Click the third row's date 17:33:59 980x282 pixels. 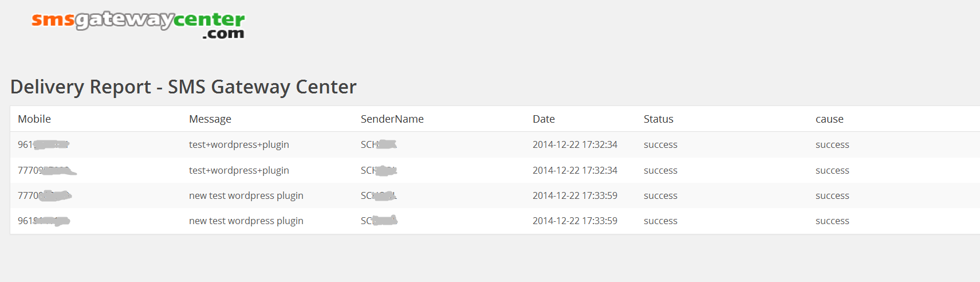(x=574, y=196)
